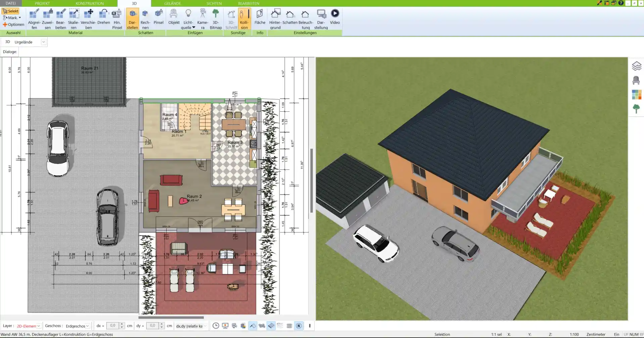Open Beleuchtung settings

[x=306, y=19]
